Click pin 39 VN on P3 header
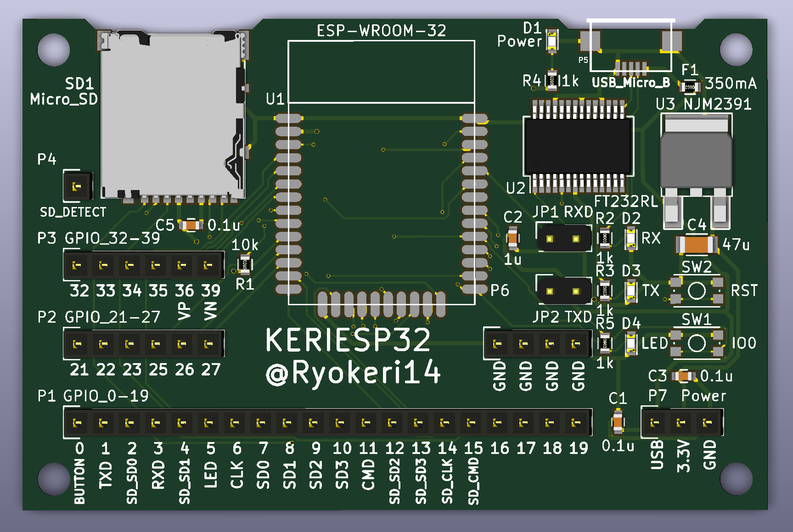This screenshot has height=532, width=793. tap(208, 265)
